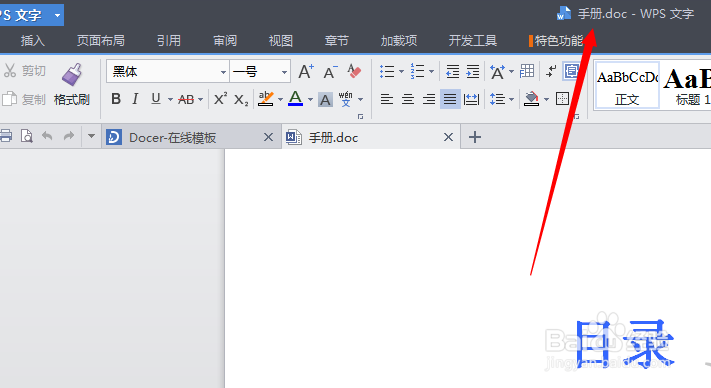Open the 页面布局 ribbon tab

pyautogui.click(x=101, y=41)
